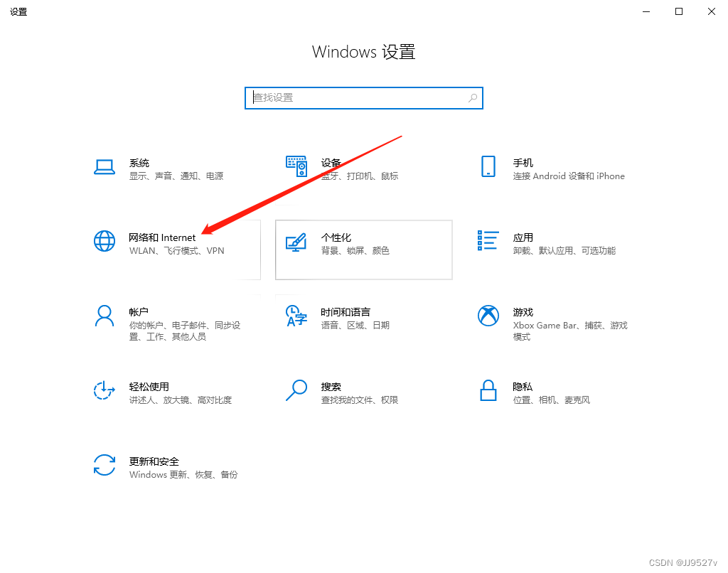The height and width of the screenshot is (573, 728).
Task: Open 网络和 Internet settings title
Action: pyautogui.click(x=162, y=237)
